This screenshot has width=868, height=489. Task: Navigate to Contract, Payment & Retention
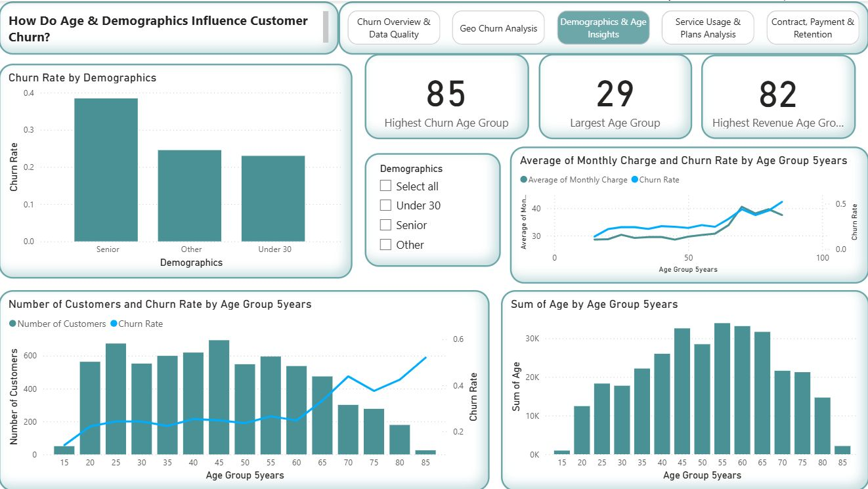813,28
